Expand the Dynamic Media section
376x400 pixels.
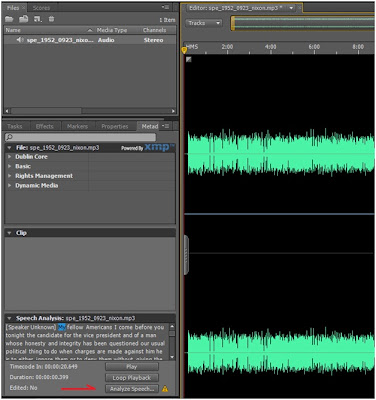pyautogui.click(x=10, y=186)
